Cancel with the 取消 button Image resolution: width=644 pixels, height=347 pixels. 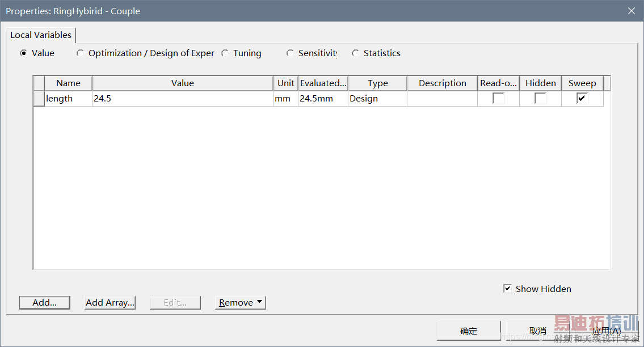538,331
